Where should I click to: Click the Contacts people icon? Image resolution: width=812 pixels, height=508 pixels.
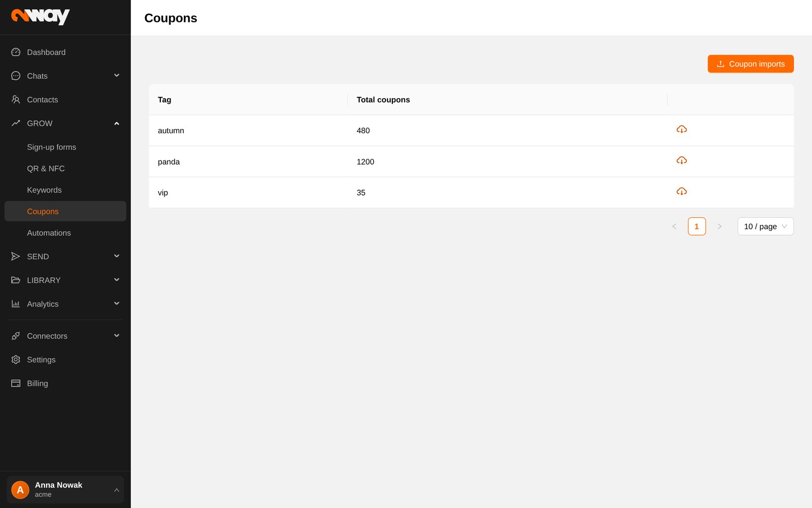coord(16,100)
